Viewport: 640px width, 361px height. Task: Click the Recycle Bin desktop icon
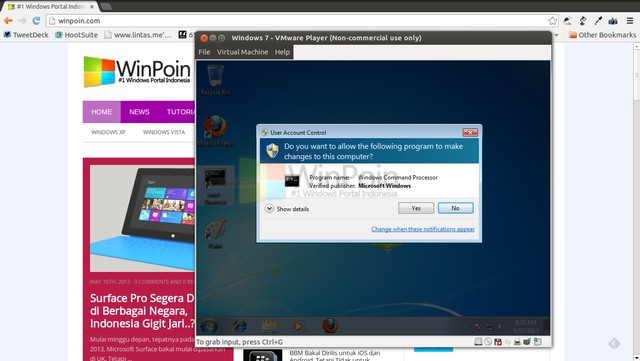point(215,80)
